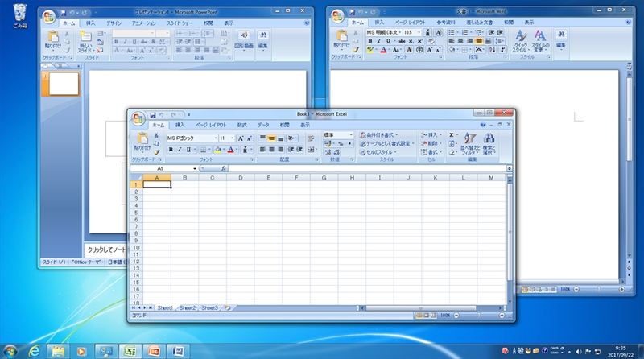The image size is (644, 359).
Task: Click Format cells button in Excel ribbon
Action: pos(431,152)
